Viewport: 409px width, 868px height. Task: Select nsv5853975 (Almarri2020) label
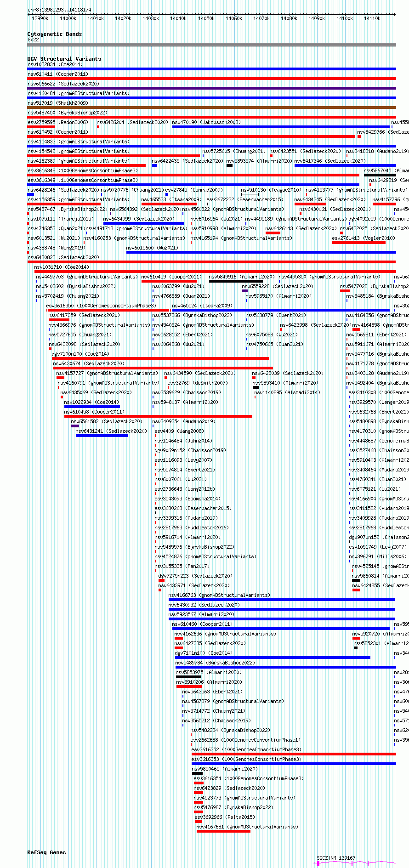pyautogui.click(x=209, y=672)
